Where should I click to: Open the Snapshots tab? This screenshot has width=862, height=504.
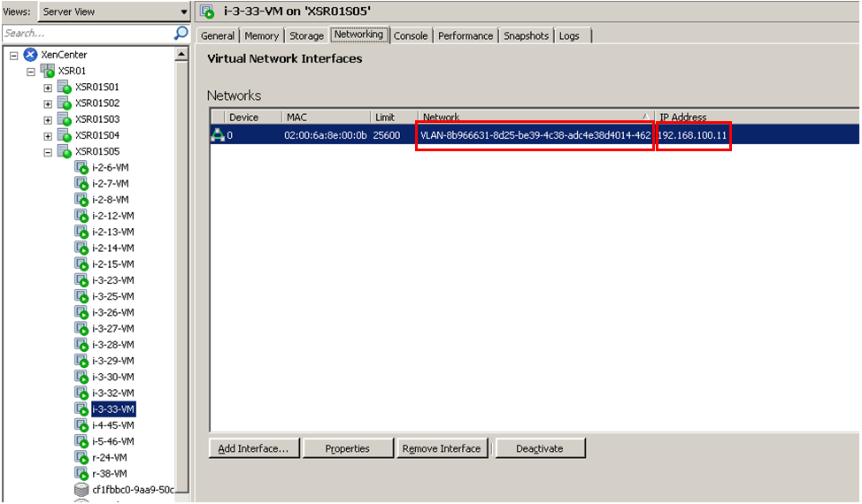(x=526, y=35)
